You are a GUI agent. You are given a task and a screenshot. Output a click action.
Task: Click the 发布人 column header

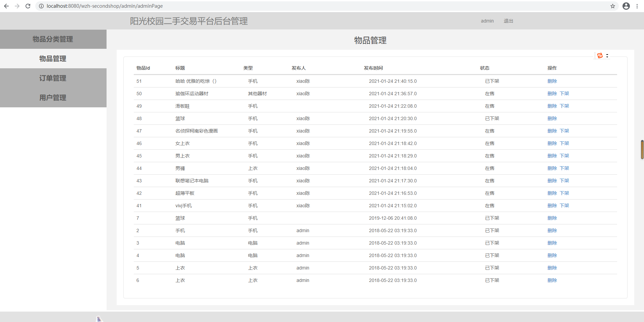click(x=298, y=68)
